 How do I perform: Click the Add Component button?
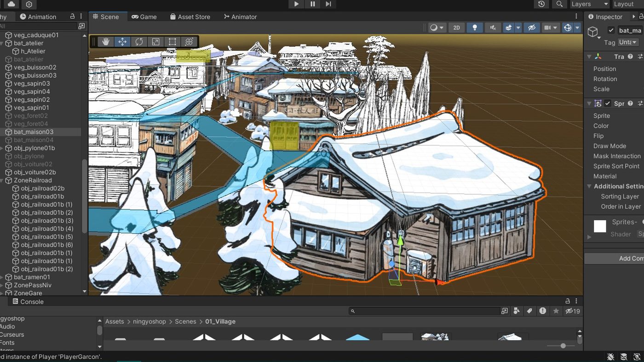click(x=615, y=258)
